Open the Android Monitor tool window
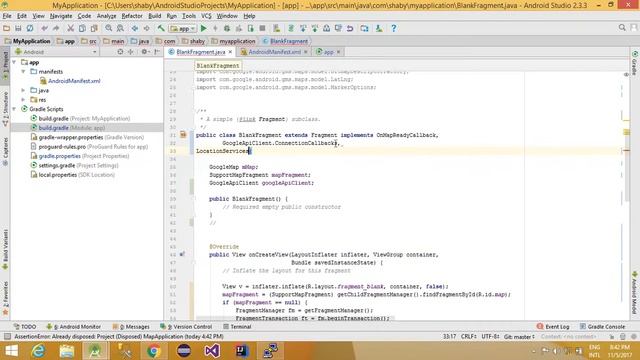The height and width of the screenshot is (360, 640). tap(73, 327)
